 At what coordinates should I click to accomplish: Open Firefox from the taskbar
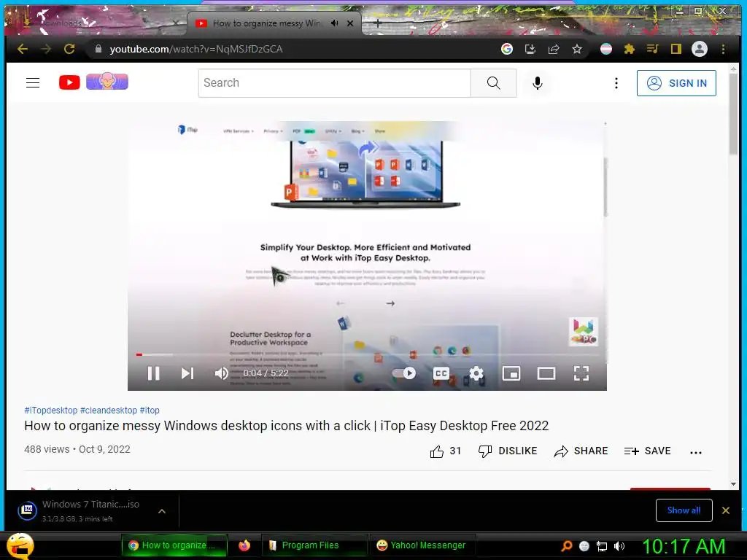tap(244, 545)
